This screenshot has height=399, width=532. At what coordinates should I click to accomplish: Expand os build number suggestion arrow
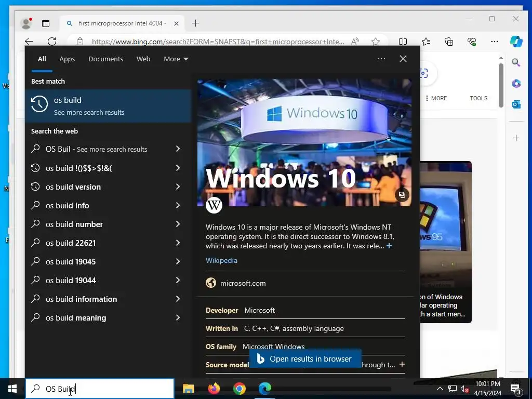(x=178, y=224)
